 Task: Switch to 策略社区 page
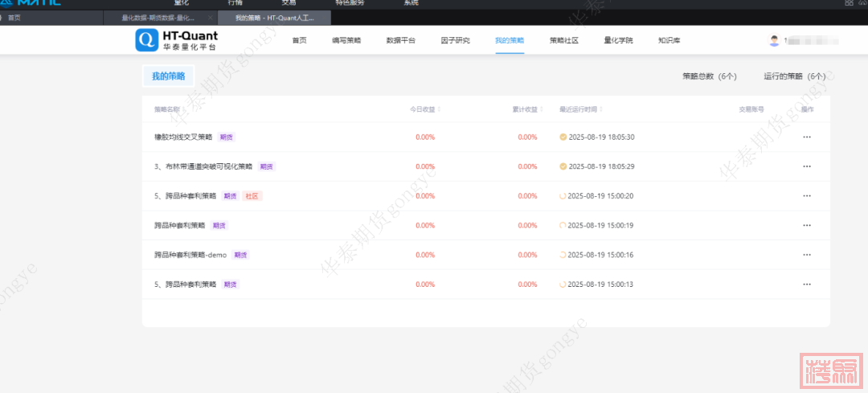coord(564,40)
